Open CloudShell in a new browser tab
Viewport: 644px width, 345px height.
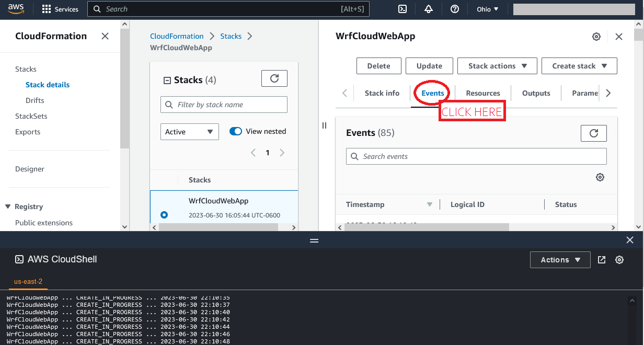point(602,260)
